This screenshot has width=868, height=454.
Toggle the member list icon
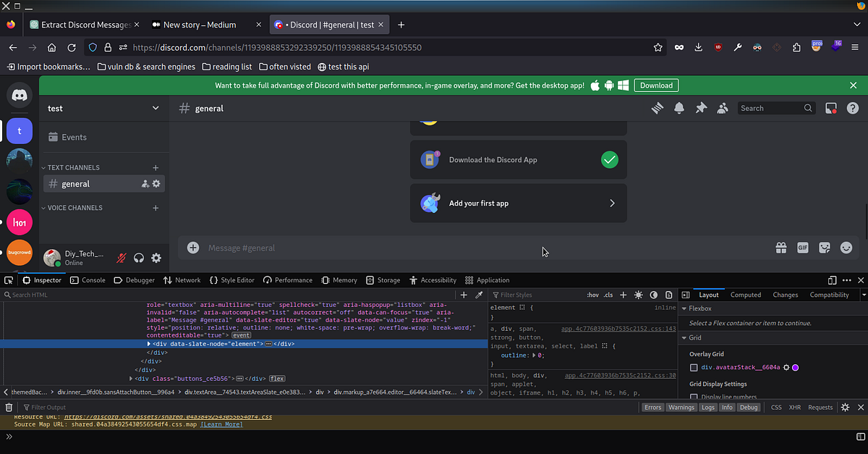click(722, 107)
